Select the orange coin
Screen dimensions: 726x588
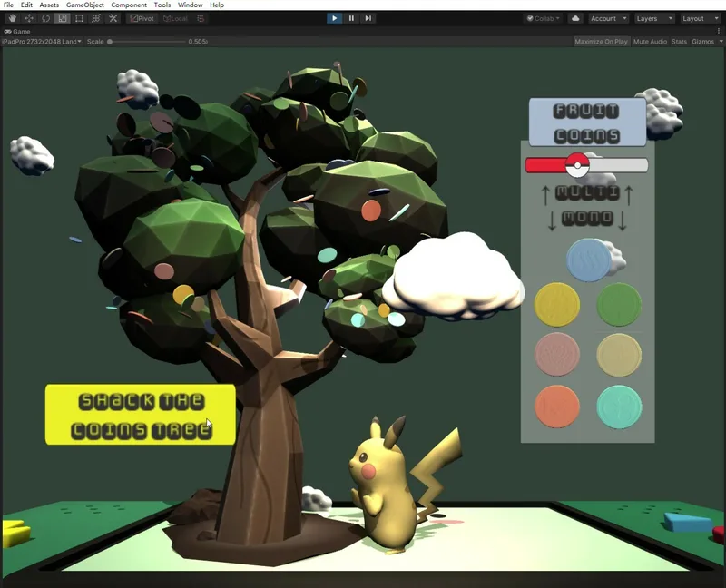[557, 406]
